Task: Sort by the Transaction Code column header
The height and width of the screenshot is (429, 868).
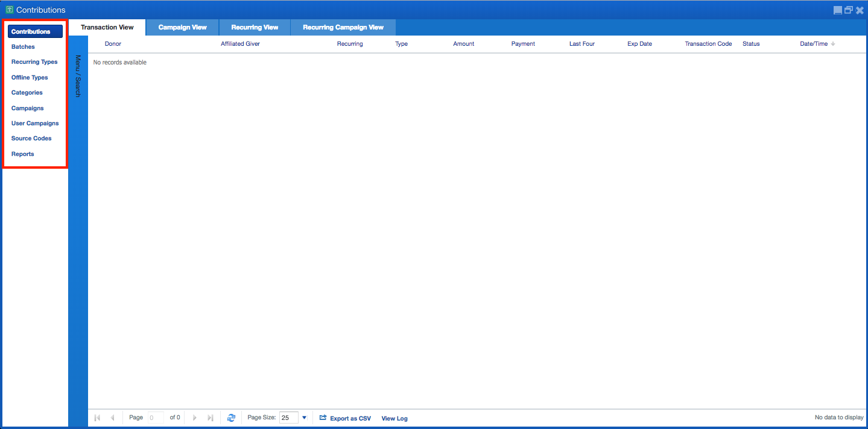Action: 708,44
